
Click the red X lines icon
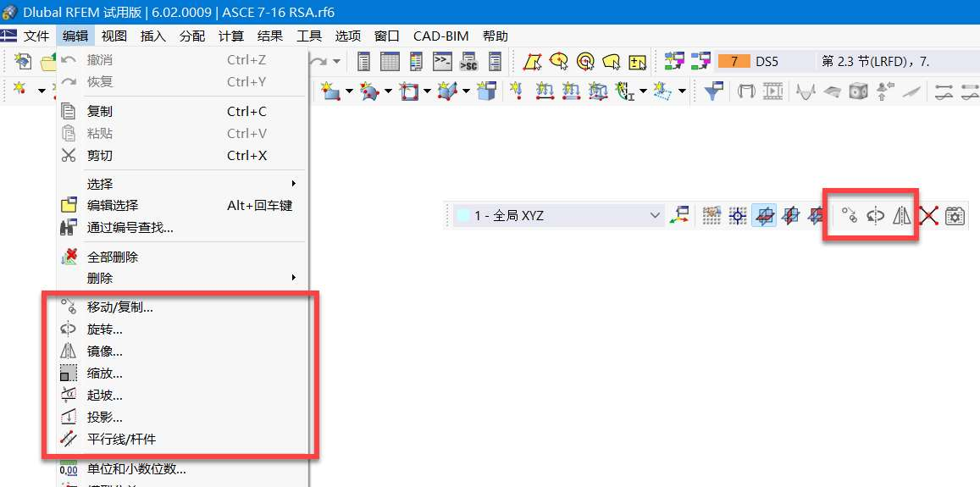tap(928, 216)
